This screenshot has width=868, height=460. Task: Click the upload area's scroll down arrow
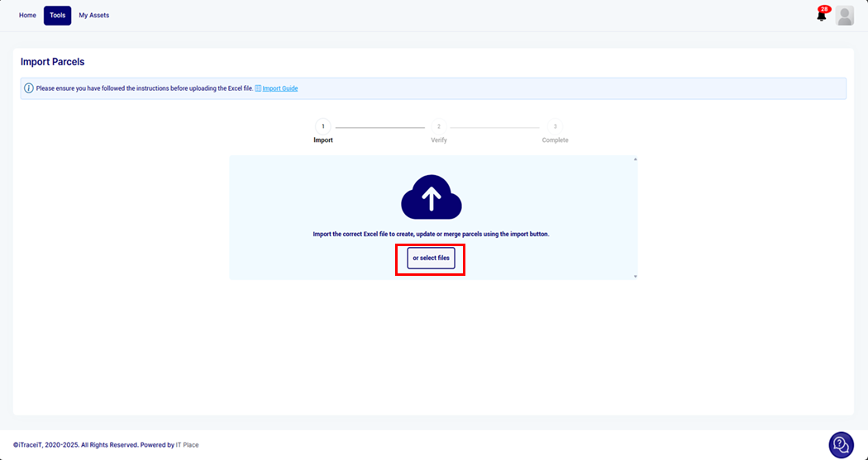(635, 276)
